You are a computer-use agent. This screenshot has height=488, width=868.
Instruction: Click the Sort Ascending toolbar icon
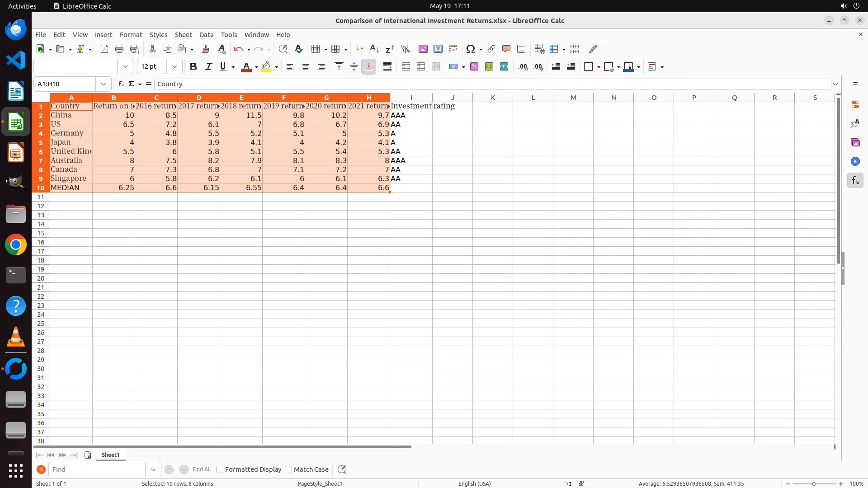pos(374,49)
